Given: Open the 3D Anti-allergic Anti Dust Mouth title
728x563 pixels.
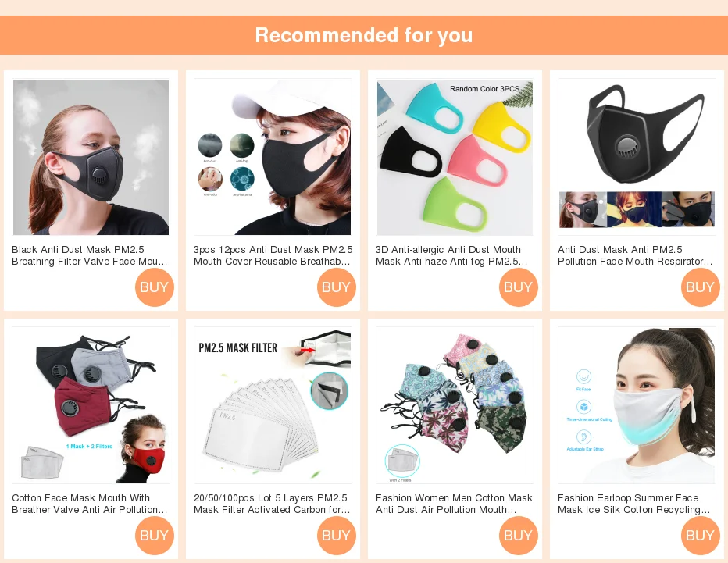Looking at the screenshot, I should pyautogui.click(x=451, y=256).
